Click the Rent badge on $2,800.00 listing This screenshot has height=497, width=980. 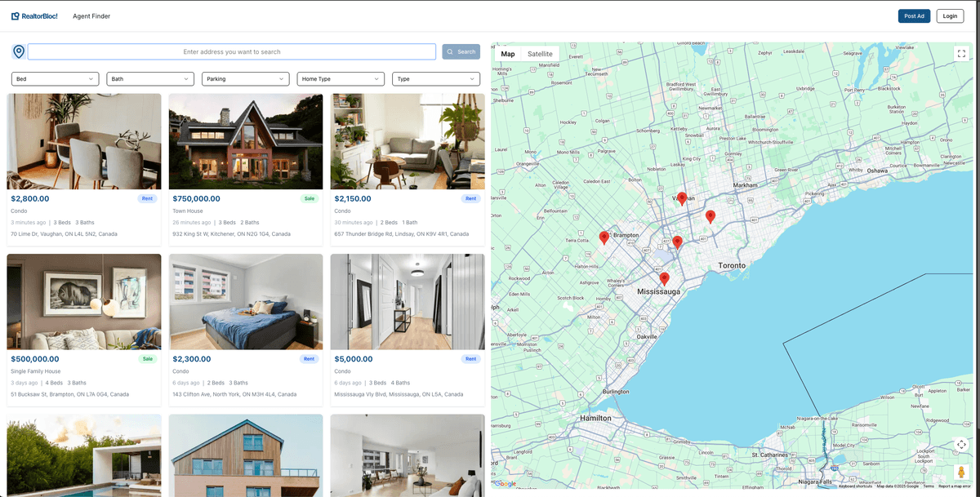point(148,198)
